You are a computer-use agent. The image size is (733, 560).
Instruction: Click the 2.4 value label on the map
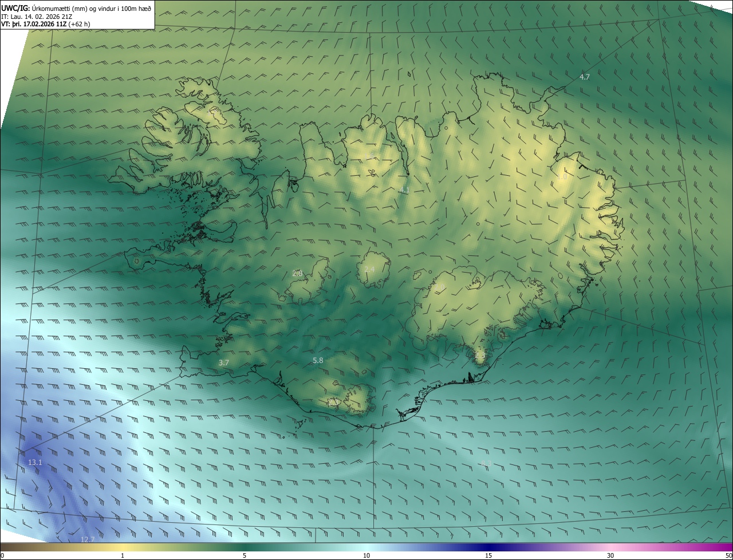pyautogui.click(x=369, y=270)
